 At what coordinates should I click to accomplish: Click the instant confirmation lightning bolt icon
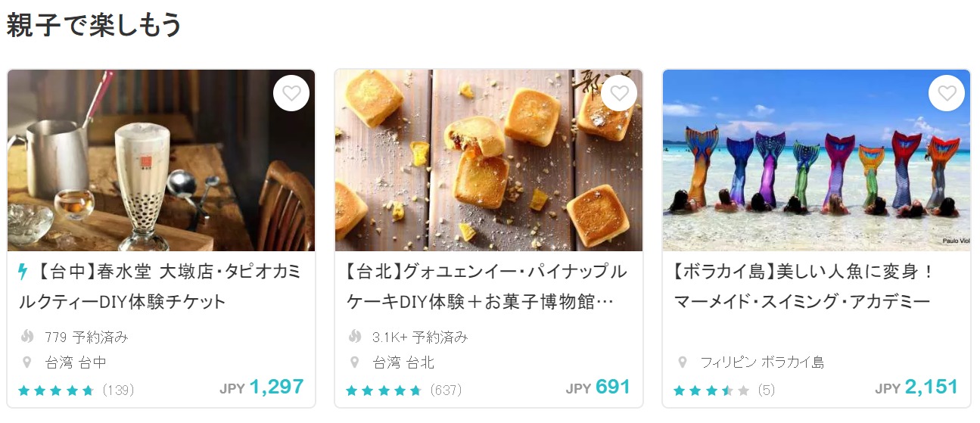(23, 272)
